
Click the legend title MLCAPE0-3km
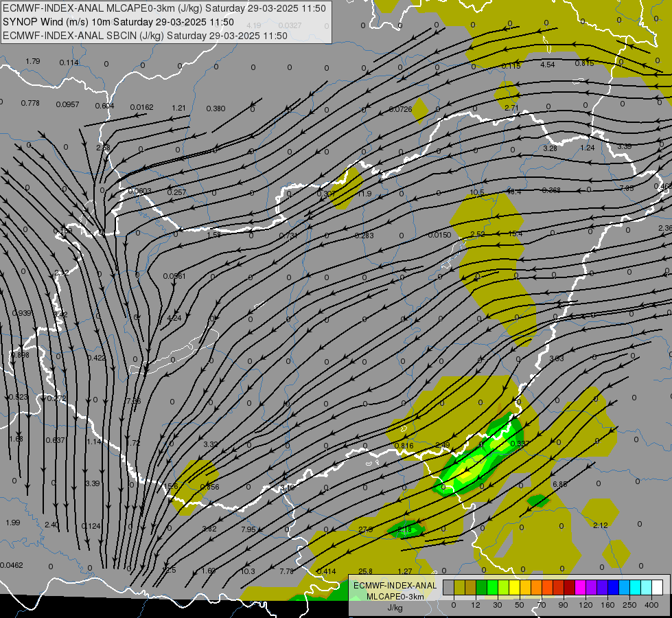click(395, 597)
